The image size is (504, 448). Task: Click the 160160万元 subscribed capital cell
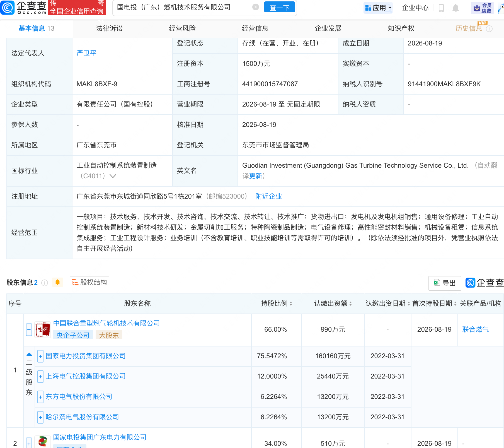[x=333, y=356]
